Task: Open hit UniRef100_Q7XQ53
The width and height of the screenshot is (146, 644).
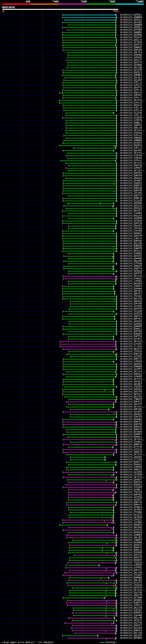Action: pyautogui.click(x=131, y=344)
